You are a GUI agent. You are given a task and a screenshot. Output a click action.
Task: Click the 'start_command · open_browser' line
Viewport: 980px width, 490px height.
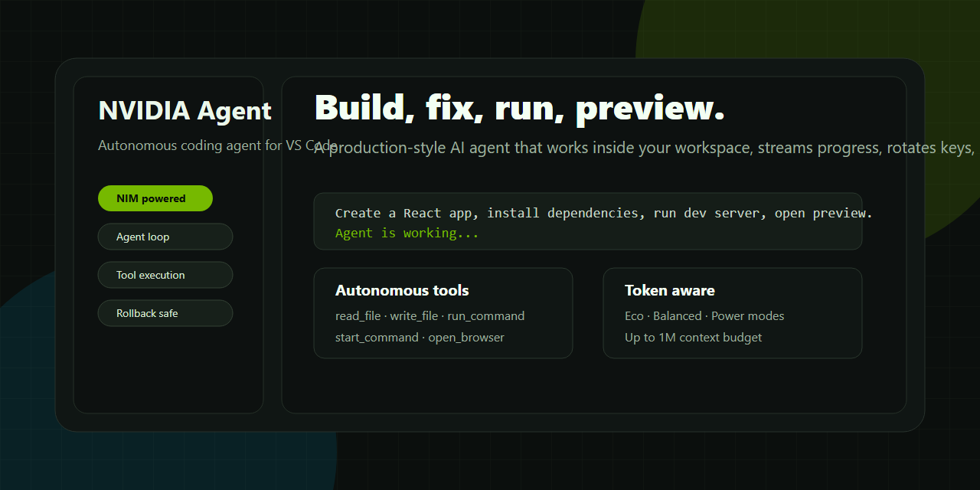[x=420, y=338]
